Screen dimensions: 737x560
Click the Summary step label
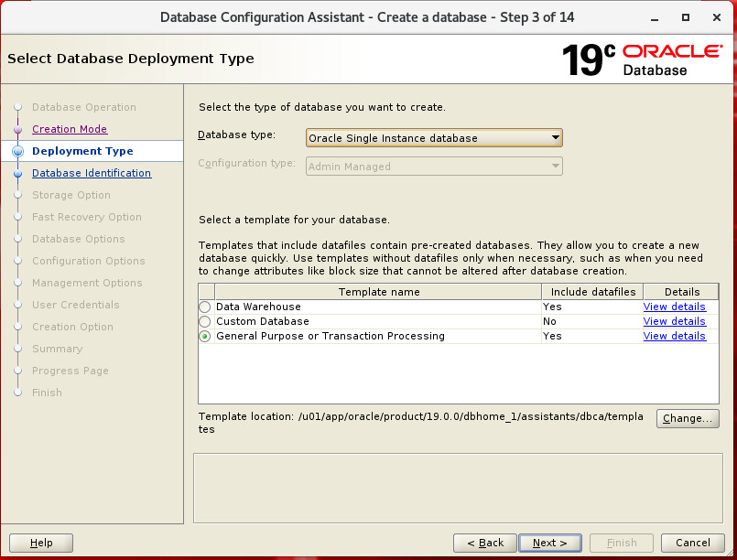click(x=58, y=349)
